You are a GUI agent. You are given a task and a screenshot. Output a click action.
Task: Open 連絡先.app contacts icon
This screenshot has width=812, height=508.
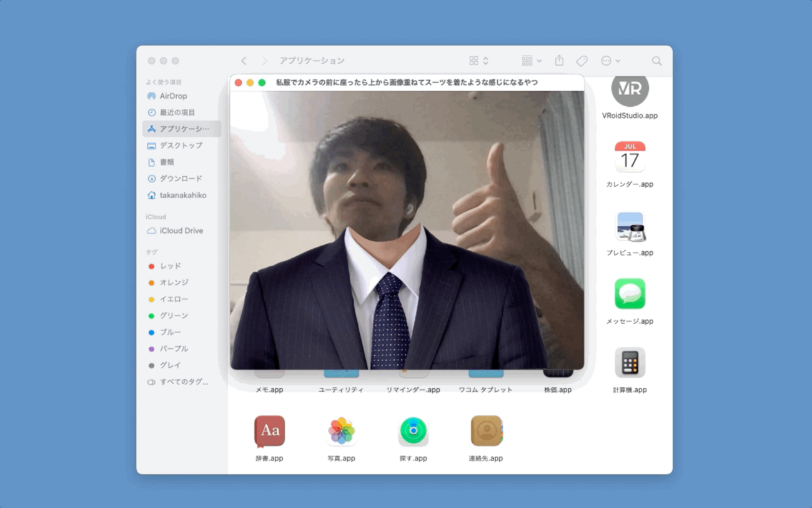coord(486,431)
